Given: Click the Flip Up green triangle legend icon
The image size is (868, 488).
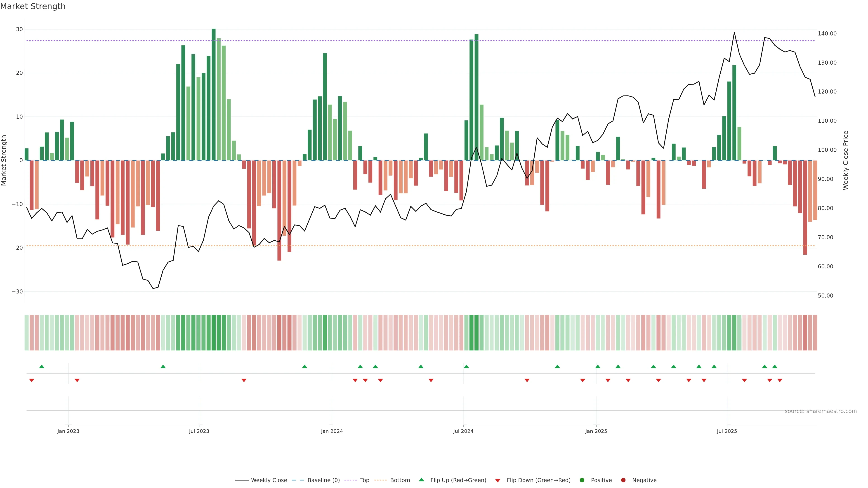Looking at the screenshot, I should coord(421,480).
